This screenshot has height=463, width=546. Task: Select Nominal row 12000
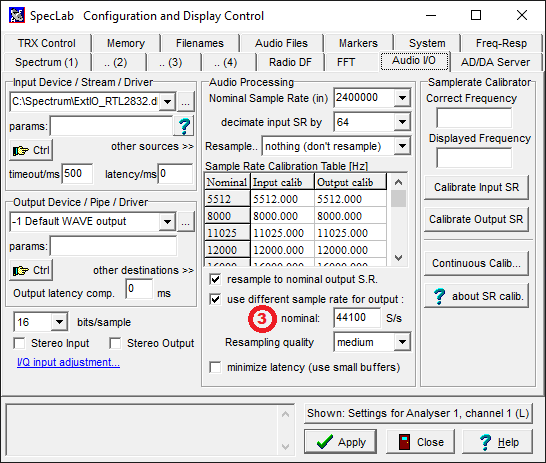tap(227, 250)
